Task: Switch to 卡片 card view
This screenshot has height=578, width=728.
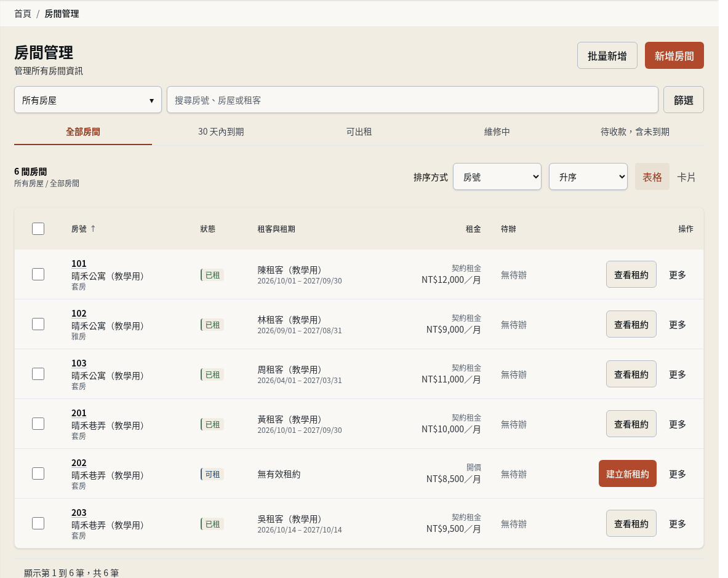Action: pos(686,176)
